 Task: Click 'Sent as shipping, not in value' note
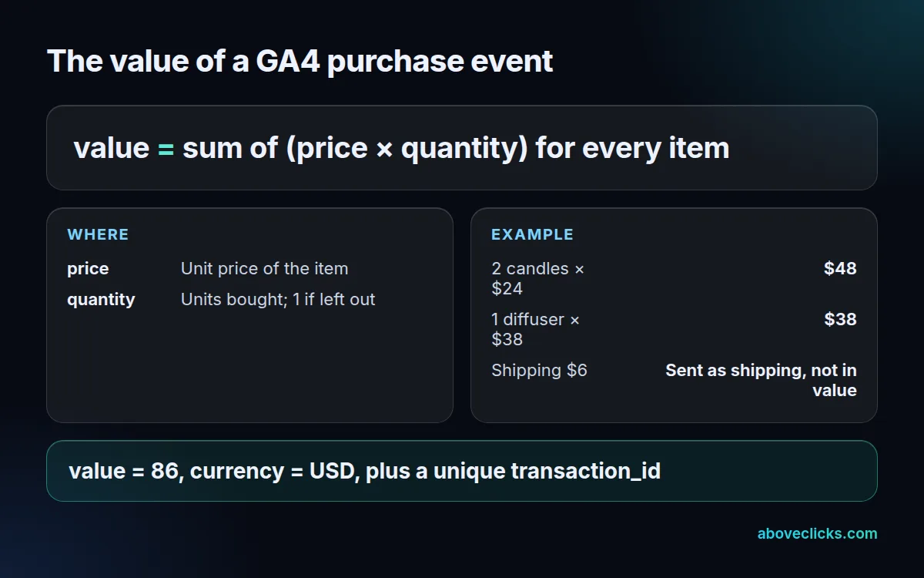point(762,380)
